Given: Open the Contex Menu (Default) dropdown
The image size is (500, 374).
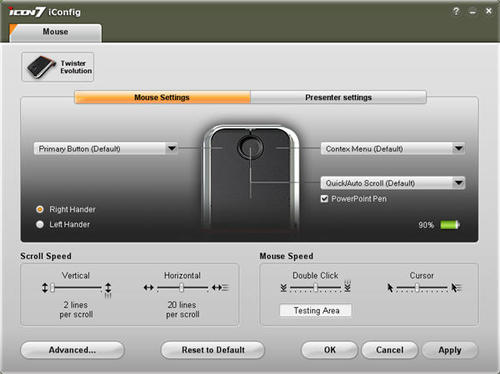Looking at the screenshot, I should pos(393,149).
